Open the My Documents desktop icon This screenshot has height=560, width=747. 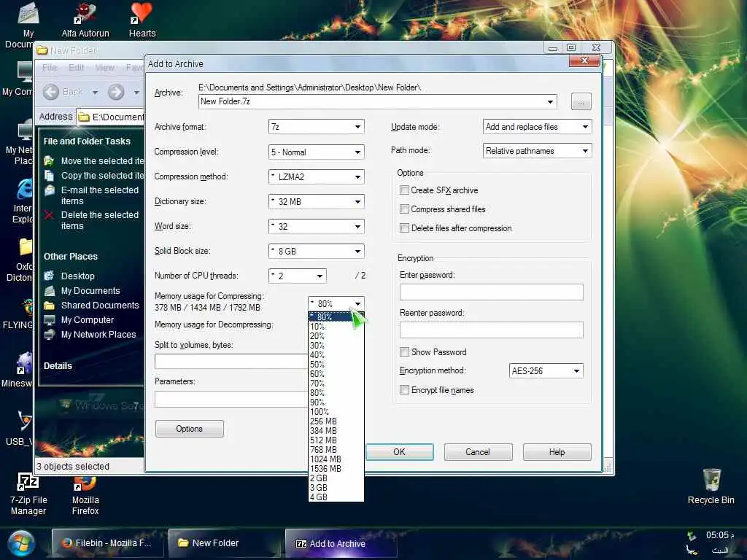[28, 13]
